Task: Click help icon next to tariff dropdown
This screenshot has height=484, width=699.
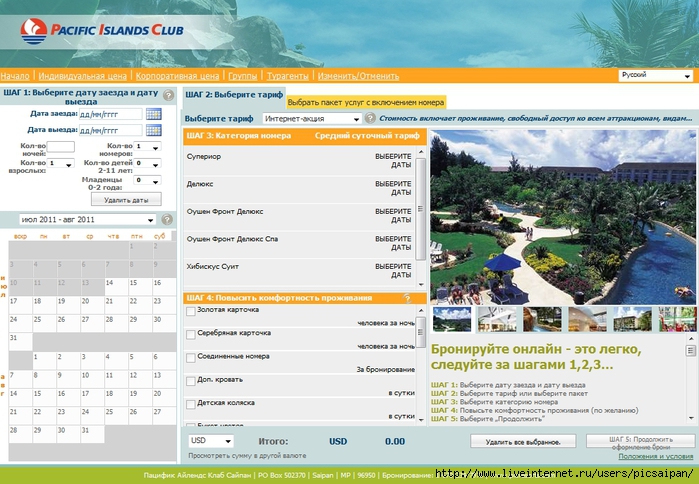Action: tap(370, 118)
